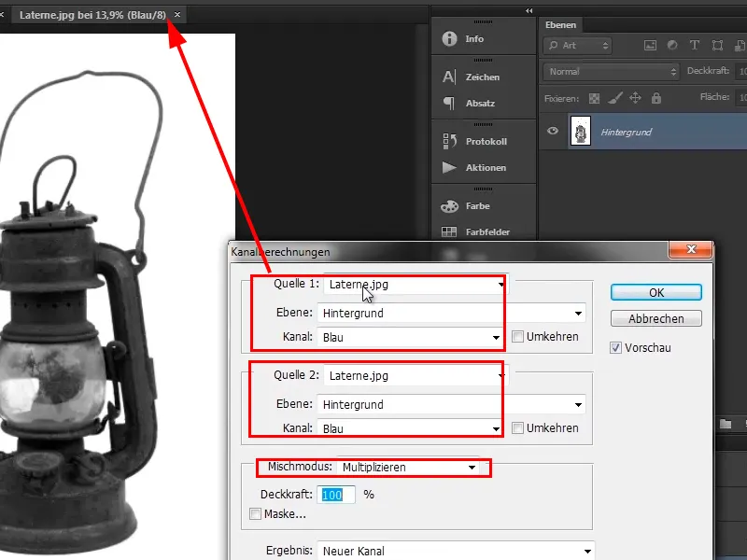747x560 pixels.
Task: Lock image pixels brush icon
Action: coord(614,98)
